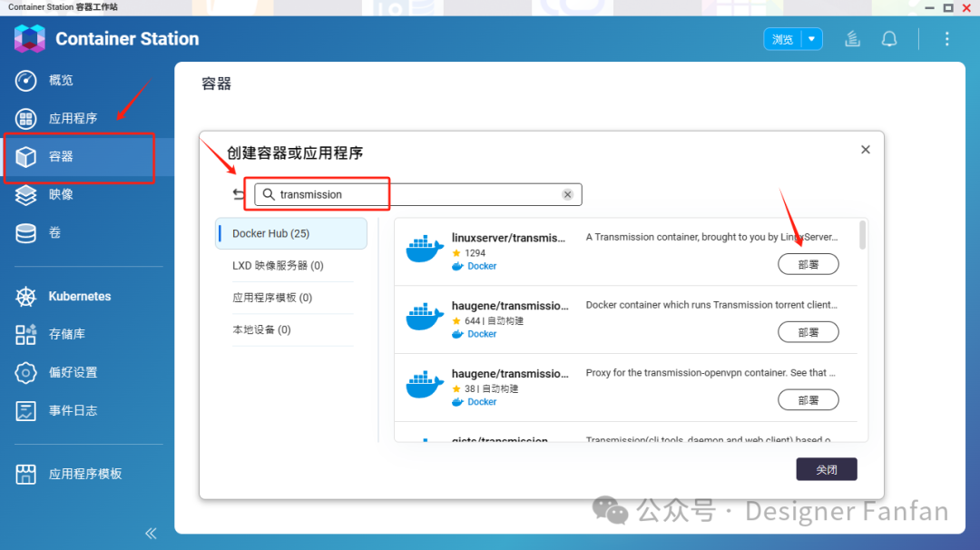Deploy haugene/transmission (644 stars) image
Image resolution: width=980 pixels, height=550 pixels.
pos(808,332)
